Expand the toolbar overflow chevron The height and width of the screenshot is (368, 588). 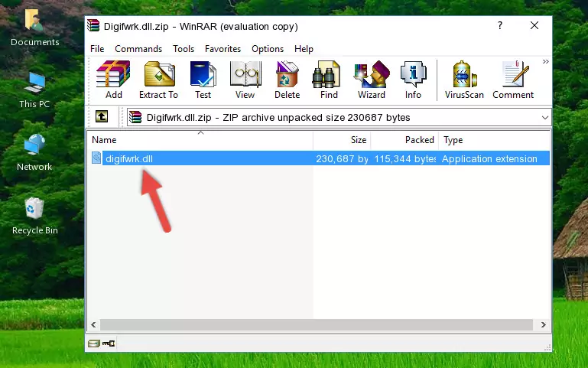[545, 61]
